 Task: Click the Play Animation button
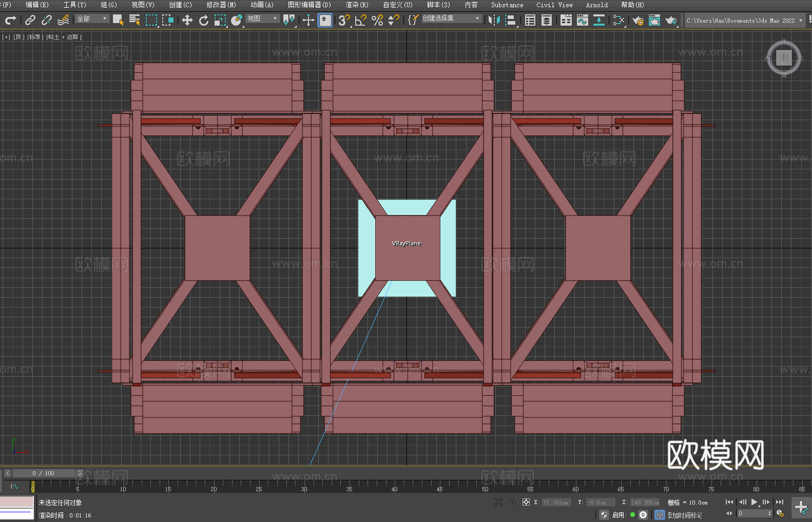pos(755,502)
